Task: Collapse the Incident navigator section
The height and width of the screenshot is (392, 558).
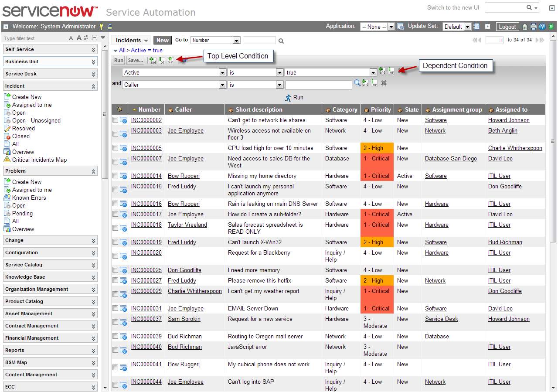Action: (50, 86)
